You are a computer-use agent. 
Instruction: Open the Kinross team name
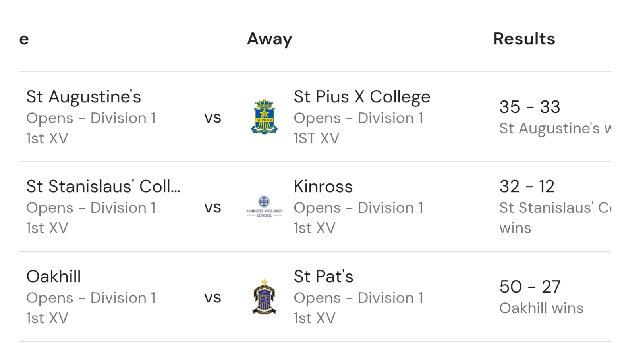[323, 187]
